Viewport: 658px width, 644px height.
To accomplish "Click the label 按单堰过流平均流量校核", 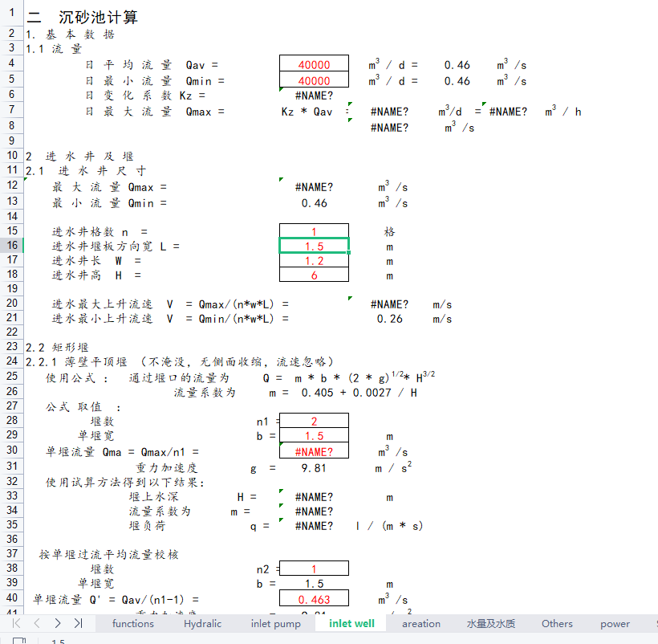I will point(108,554).
